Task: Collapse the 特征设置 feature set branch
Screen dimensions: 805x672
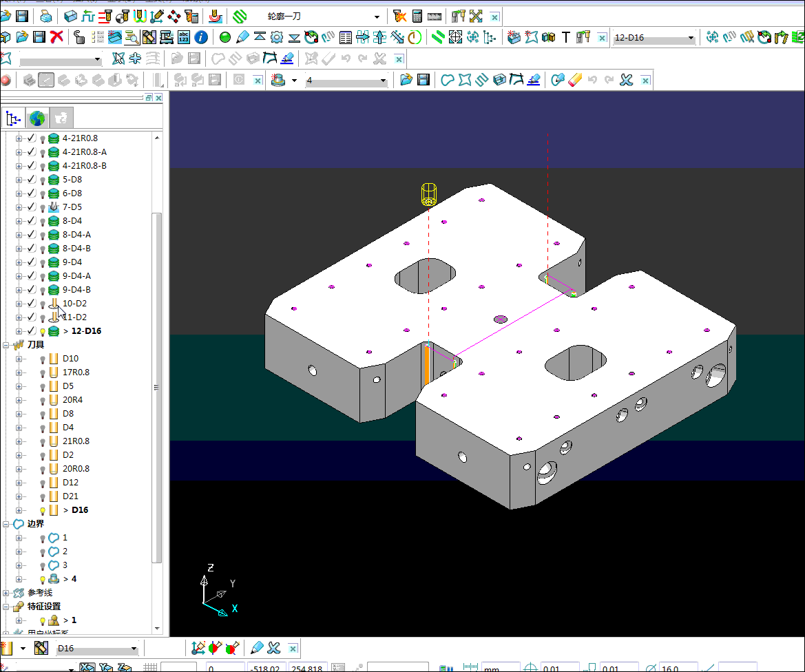Action: click(x=6, y=607)
